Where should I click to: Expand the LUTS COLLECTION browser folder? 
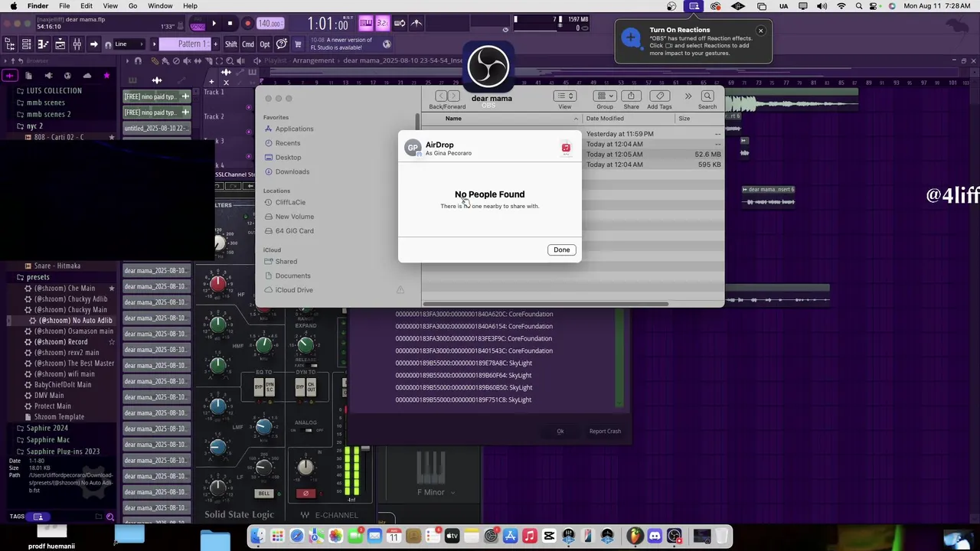click(x=54, y=90)
